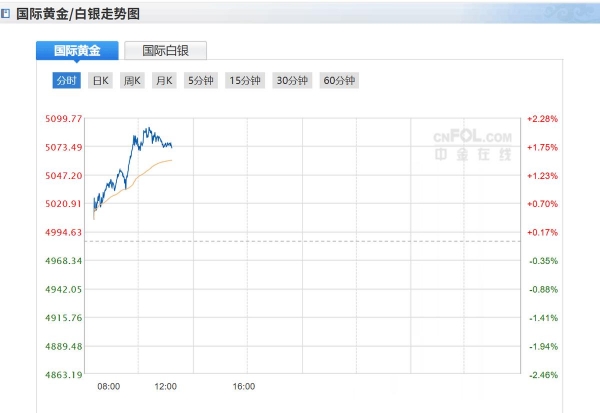Click the 12:00 time axis label
This screenshot has height=413, width=600.
165,386
